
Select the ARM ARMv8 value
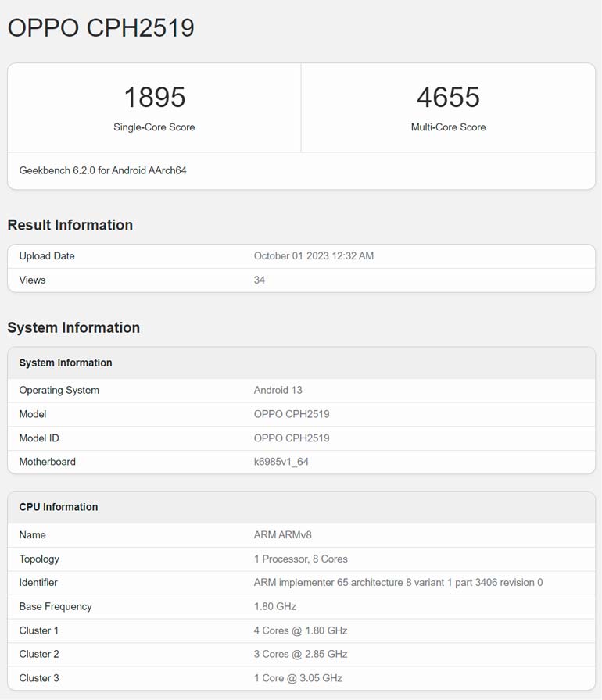point(283,535)
